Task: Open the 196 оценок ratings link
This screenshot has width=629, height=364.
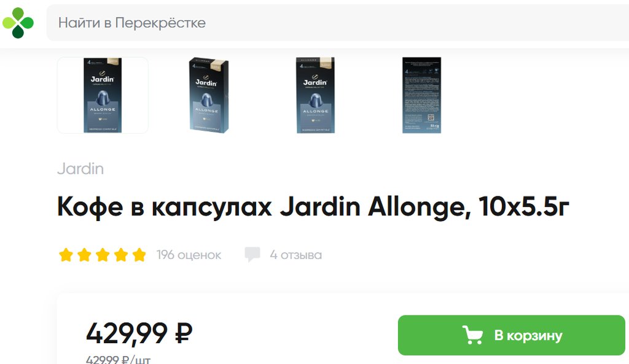Action: pos(189,255)
